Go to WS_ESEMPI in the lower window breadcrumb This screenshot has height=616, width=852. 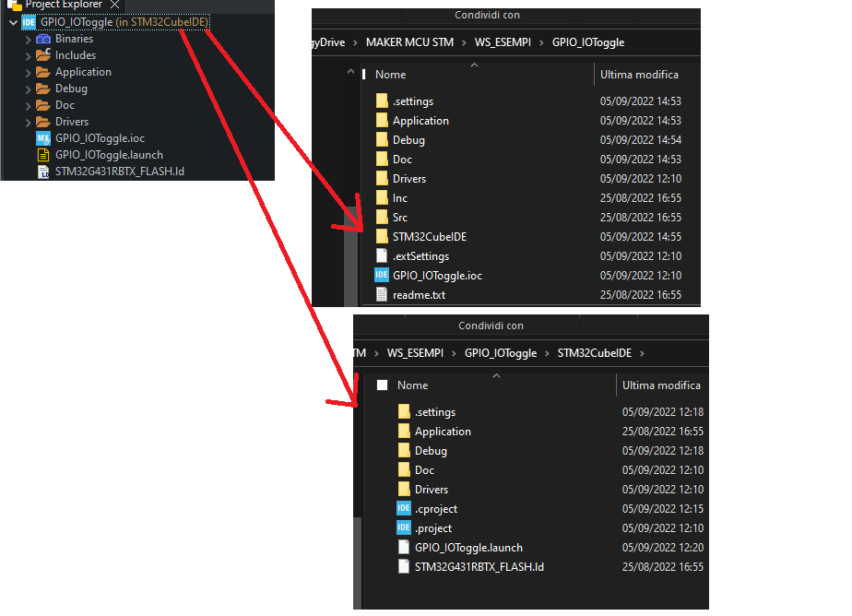click(x=415, y=353)
